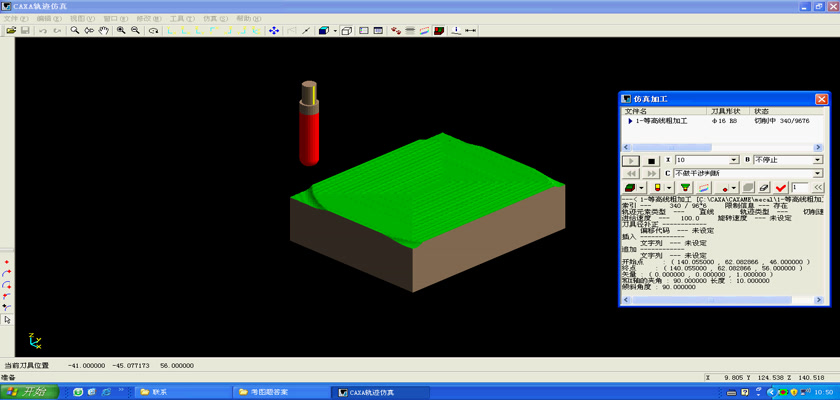Image resolution: width=840 pixels, height=400 pixels.
Task: Expand the stock block icon dropdown arrow
Action: click(x=641, y=188)
